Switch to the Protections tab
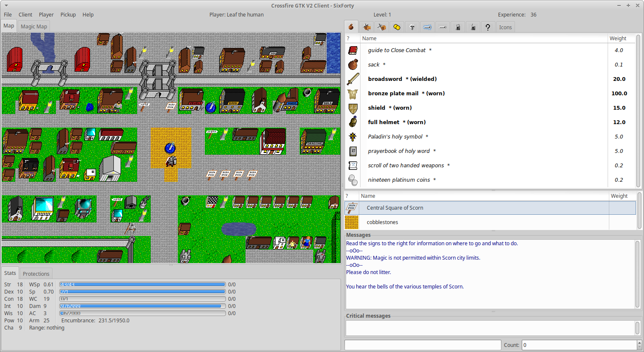Screen dimensions: 644x352 point(36,274)
